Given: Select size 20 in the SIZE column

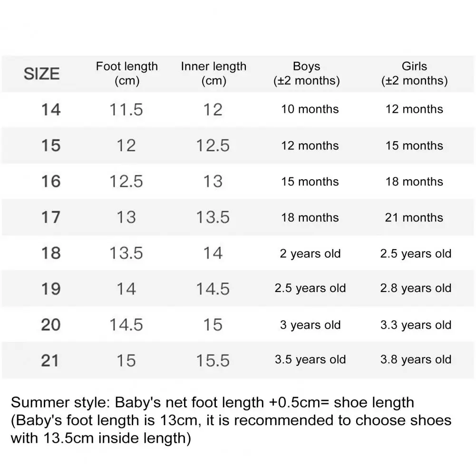Looking at the screenshot, I should (x=51, y=325).
